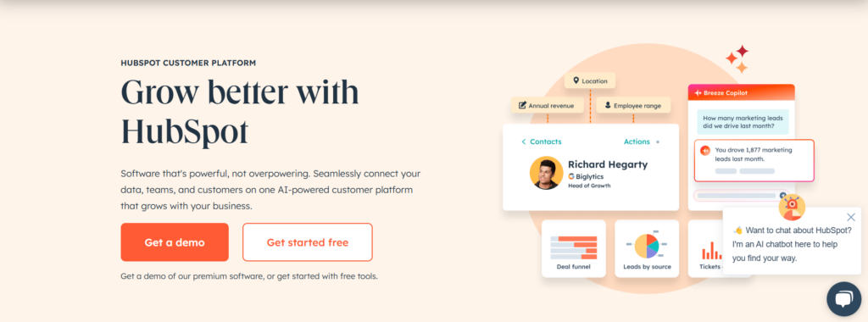This screenshot has height=322, width=868.
Task: Click the Leads by source pie chart
Action: pos(647,246)
